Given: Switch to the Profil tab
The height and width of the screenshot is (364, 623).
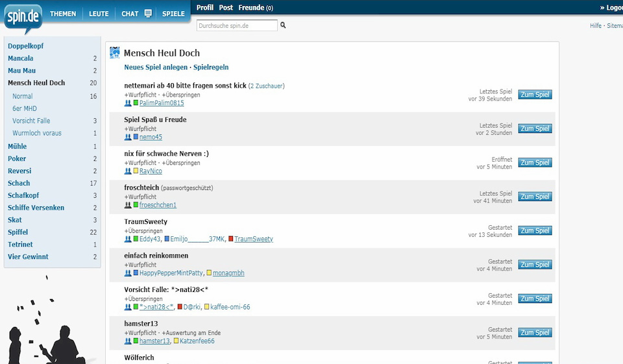Looking at the screenshot, I should click(204, 8).
